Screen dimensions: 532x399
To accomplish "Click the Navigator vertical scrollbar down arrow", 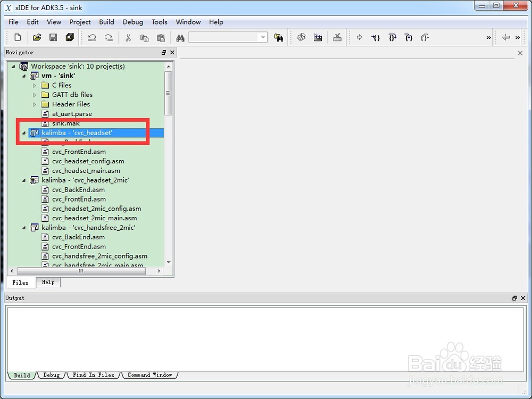I will (x=169, y=262).
